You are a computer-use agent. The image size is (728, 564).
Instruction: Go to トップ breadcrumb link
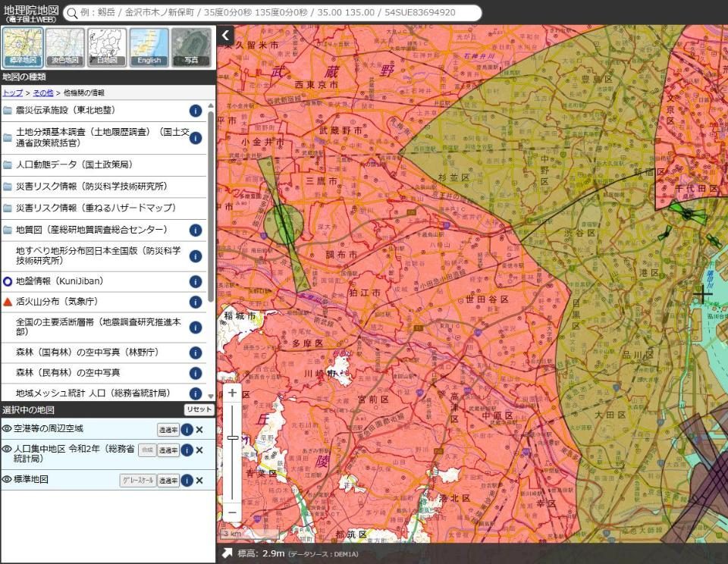tap(13, 92)
